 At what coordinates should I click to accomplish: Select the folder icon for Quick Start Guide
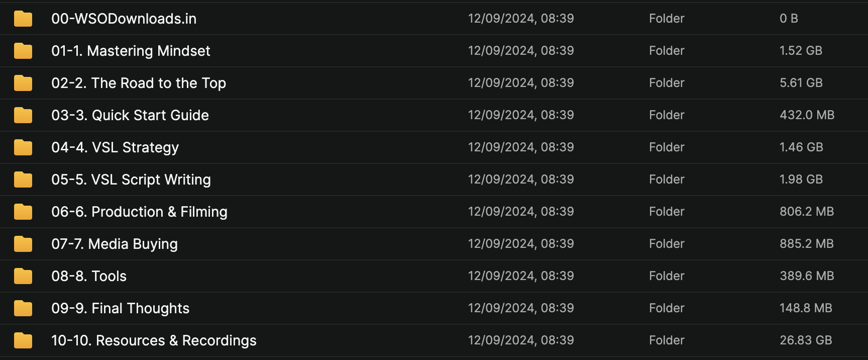click(23, 115)
